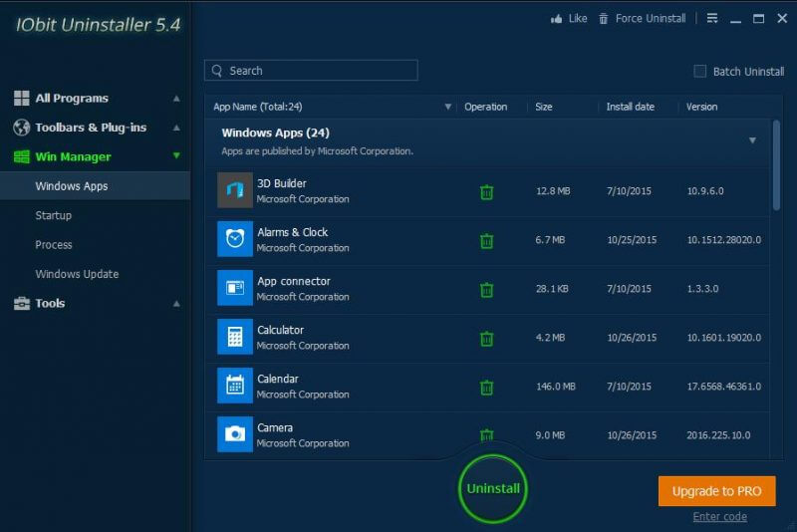Select the Calculator row name

(280, 330)
